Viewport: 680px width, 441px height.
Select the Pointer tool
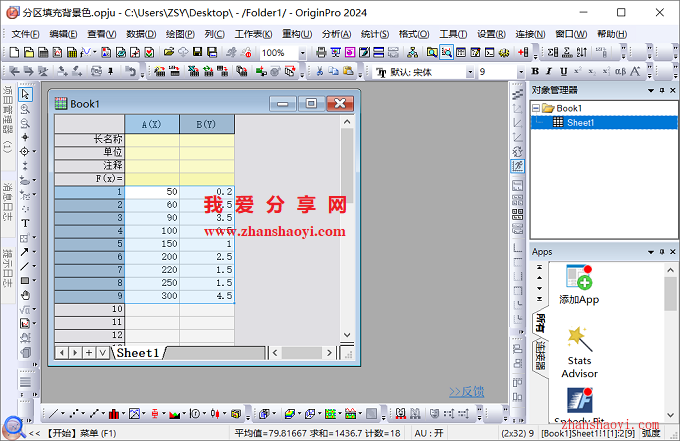click(x=25, y=94)
